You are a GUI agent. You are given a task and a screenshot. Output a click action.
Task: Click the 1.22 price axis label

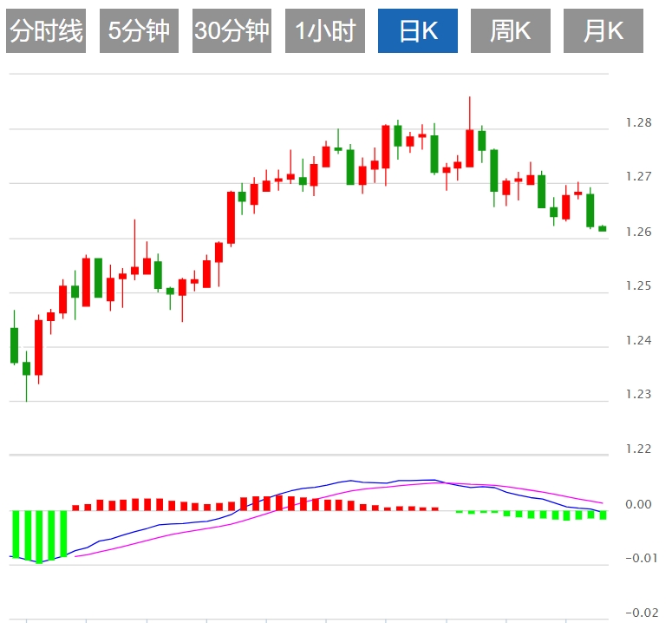[638, 449]
